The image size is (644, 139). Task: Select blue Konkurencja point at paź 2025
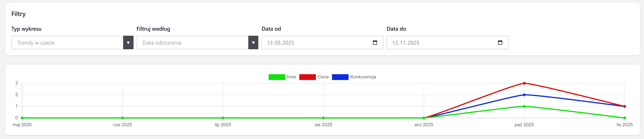[524, 95]
